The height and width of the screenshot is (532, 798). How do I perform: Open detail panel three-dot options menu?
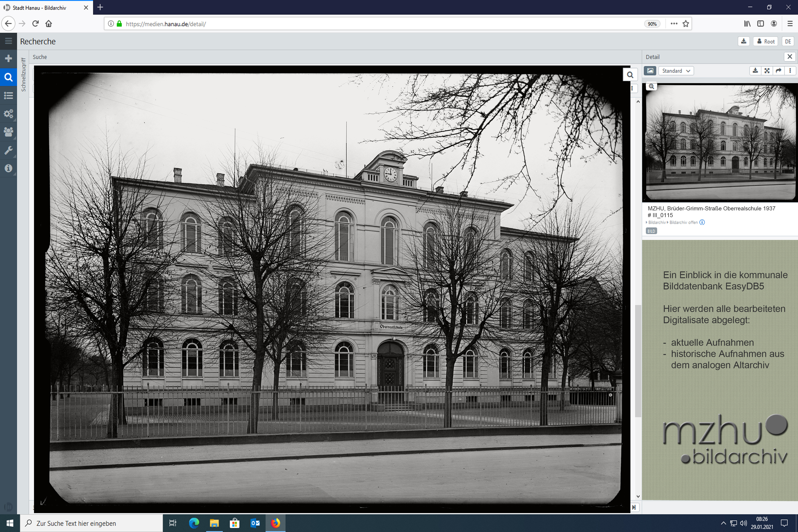click(x=790, y=70)
